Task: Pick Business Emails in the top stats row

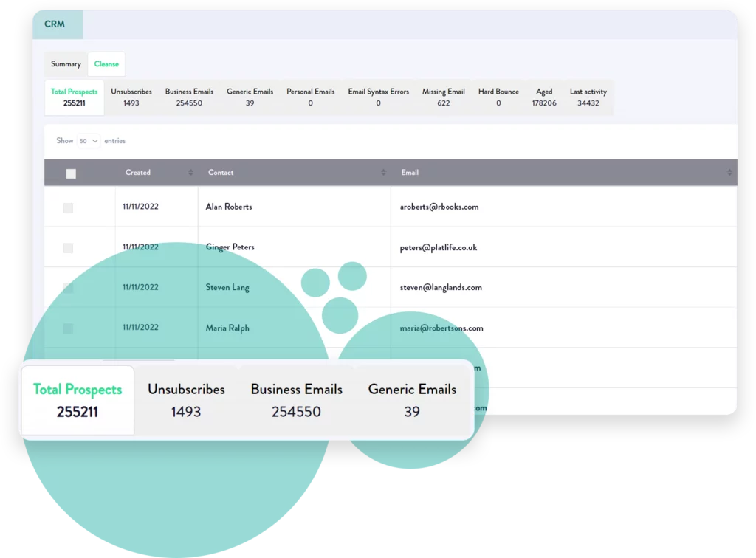Action: click(189, 97)
